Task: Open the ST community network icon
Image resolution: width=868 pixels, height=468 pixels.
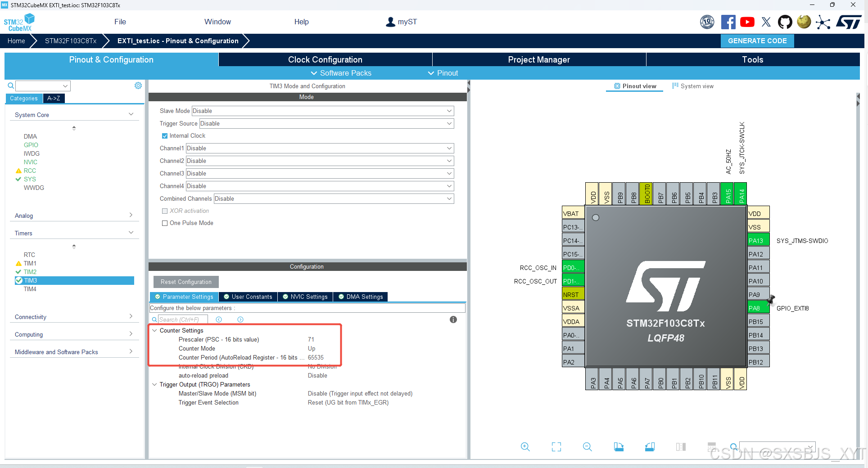Action: 823,22
